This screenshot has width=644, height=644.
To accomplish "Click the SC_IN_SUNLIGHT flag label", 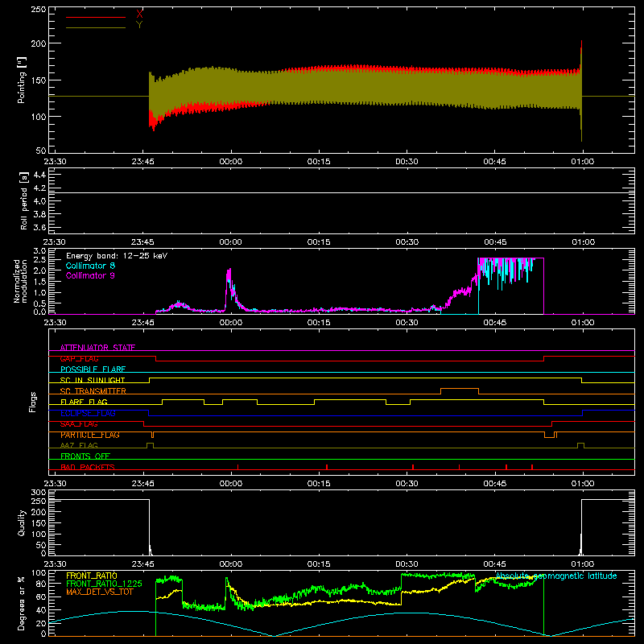I will tap(93, 380).
